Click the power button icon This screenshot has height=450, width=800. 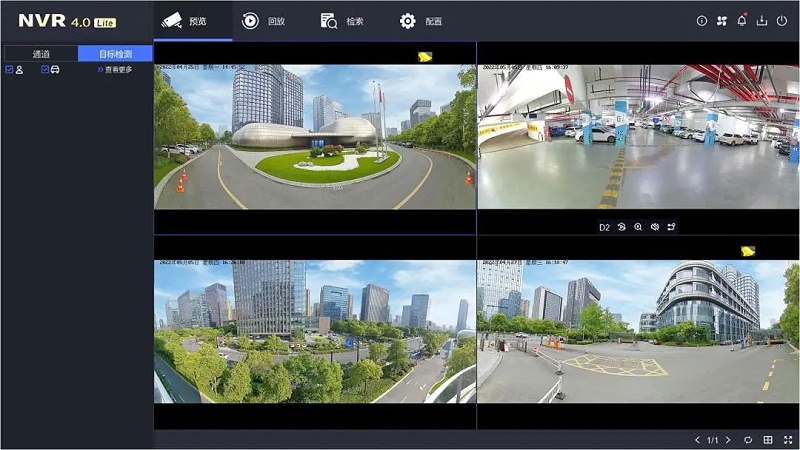pos(782,21)
